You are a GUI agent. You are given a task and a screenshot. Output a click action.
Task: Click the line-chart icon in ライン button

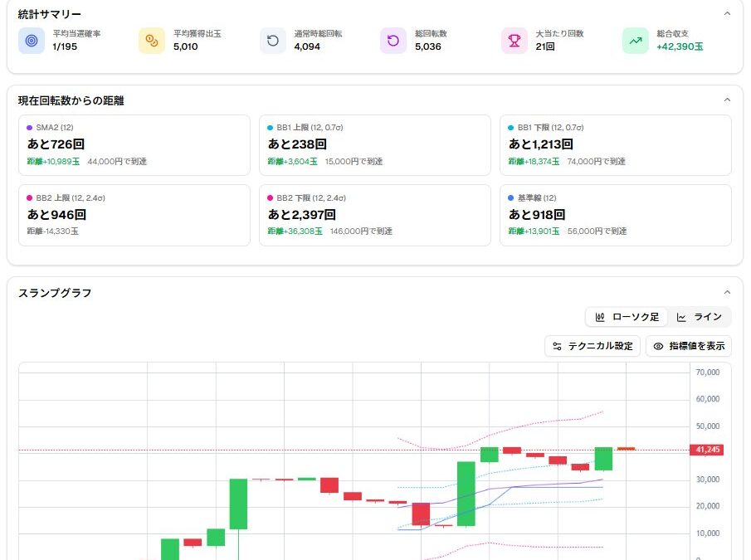coord(681,317)
